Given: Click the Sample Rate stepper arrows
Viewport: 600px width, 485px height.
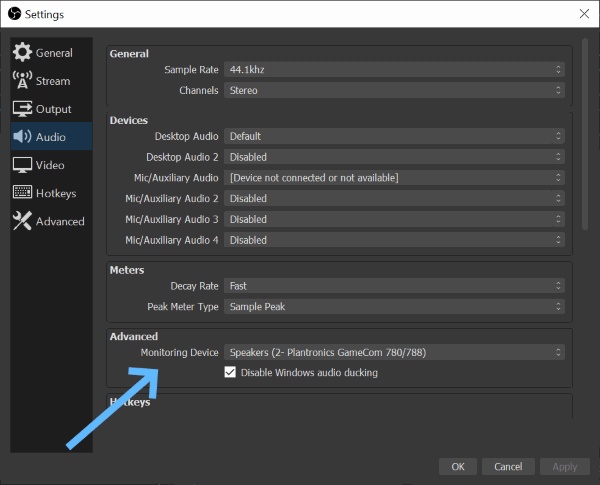Looking at the screenshot, I should [558, 70].
